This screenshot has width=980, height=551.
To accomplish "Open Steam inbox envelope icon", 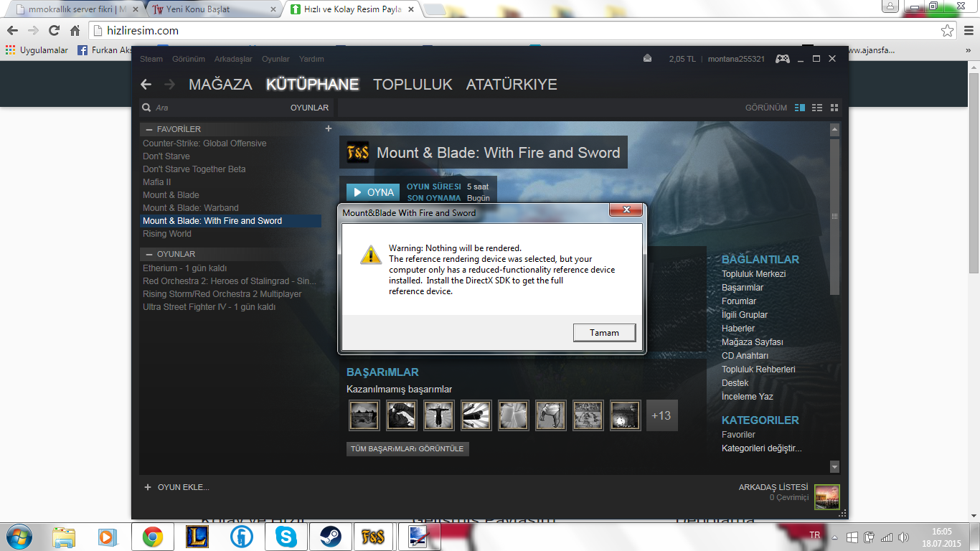I will [648, 59].
